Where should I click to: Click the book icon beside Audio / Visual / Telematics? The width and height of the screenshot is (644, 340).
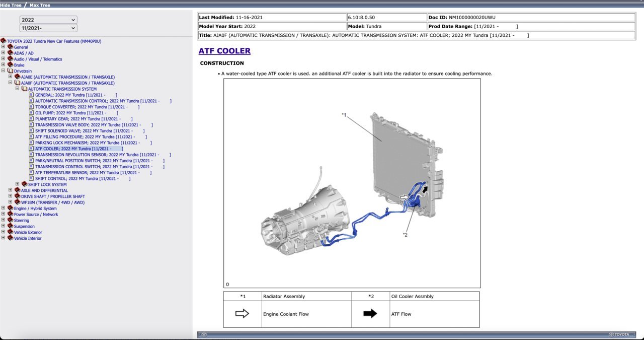point(10,59)
